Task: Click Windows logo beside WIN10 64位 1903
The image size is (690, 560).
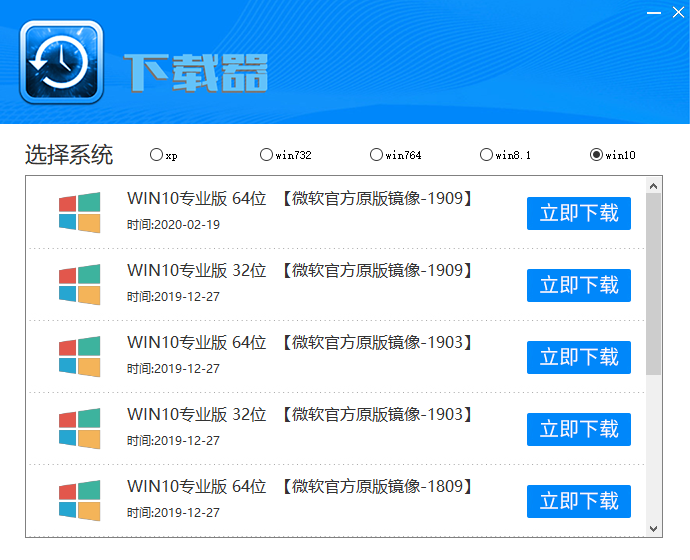Action: pos(80,357)
